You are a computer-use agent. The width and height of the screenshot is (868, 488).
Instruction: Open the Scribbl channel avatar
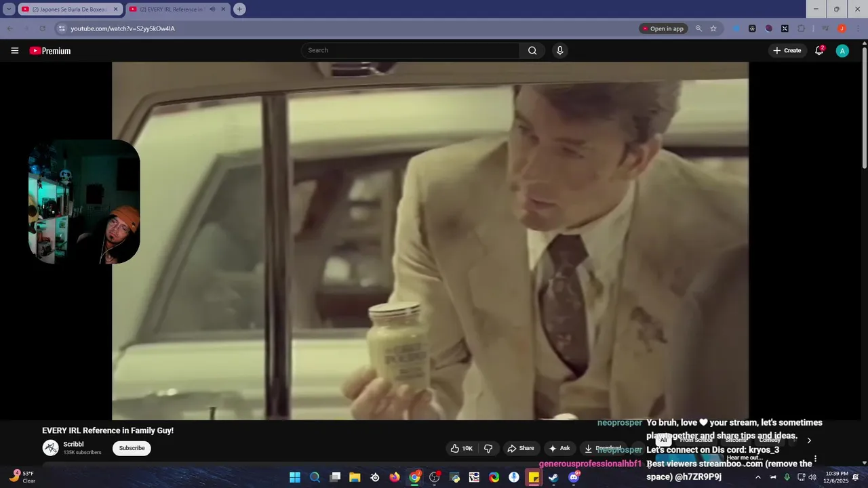click(x=51, y=448)
